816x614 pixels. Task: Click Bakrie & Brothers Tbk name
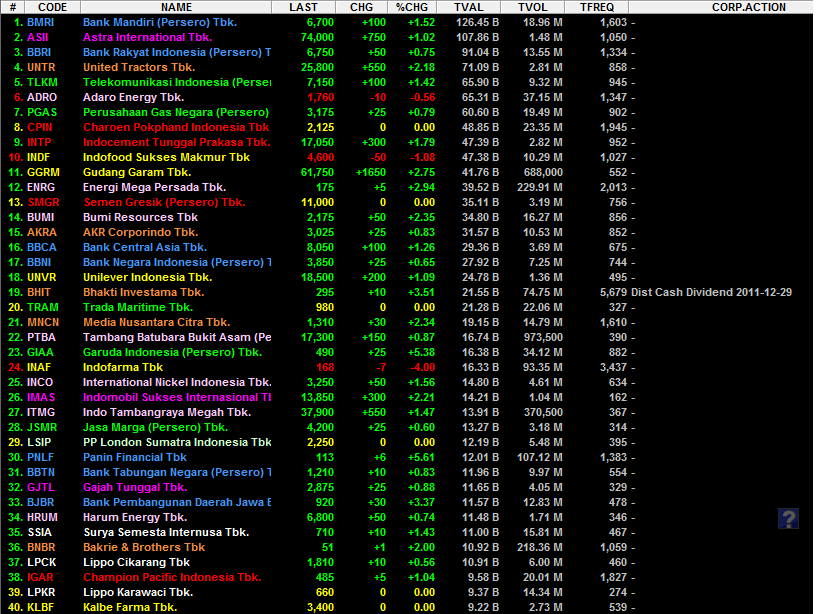(144, 547)
